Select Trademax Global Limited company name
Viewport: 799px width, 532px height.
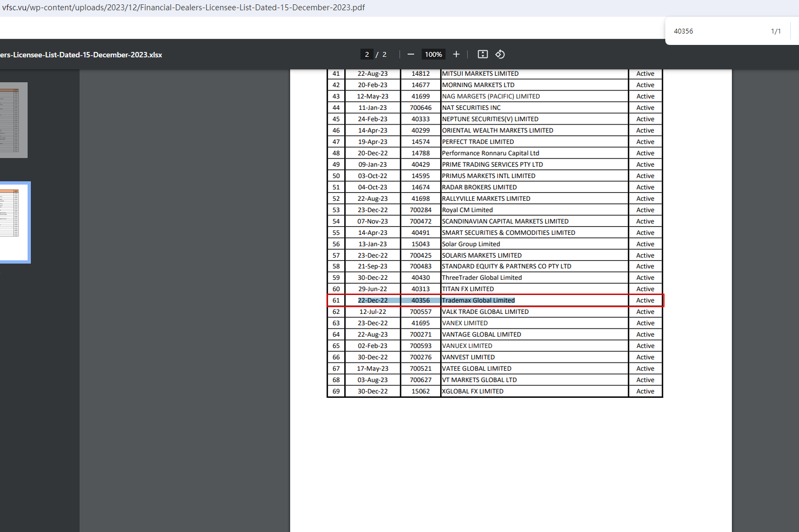pyautogui.click(x=479, y=300)
